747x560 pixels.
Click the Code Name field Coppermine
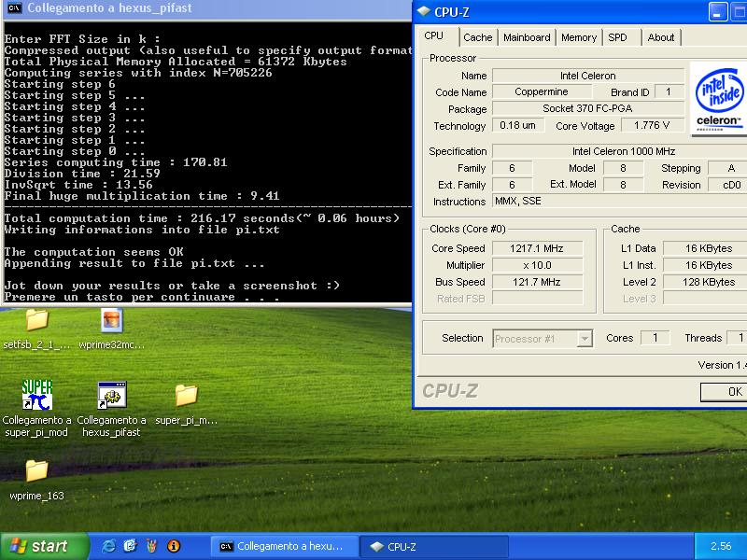(x=542, y=91)
